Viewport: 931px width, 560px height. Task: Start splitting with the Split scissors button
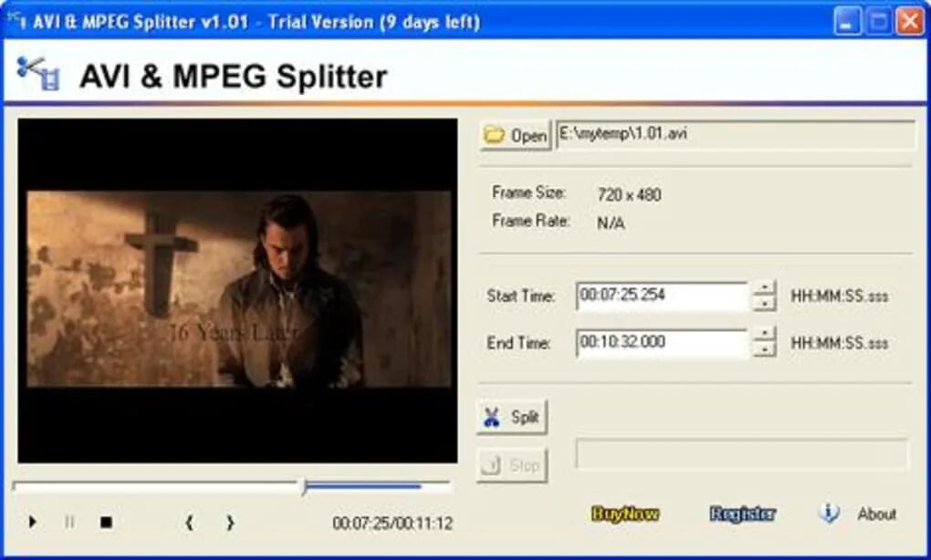click(x=512, y=417)
